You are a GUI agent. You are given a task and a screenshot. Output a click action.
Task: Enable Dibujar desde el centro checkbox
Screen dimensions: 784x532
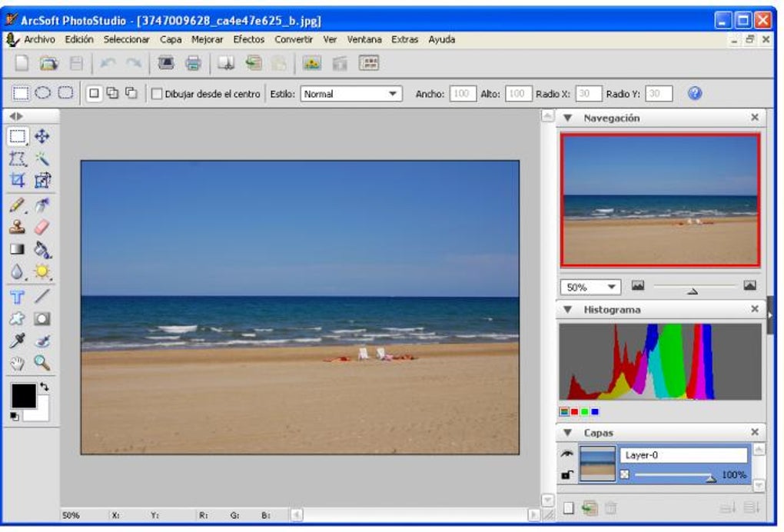click(x=157, y=94)
